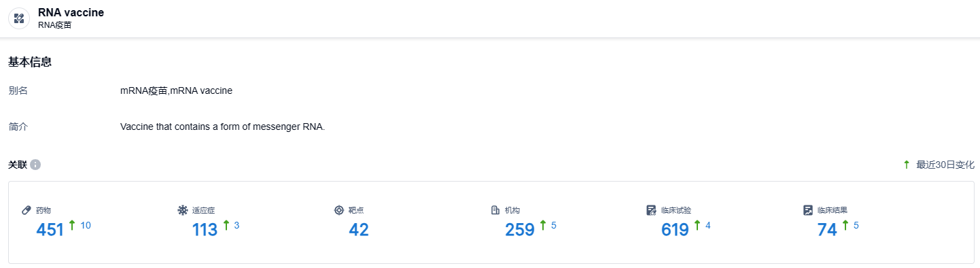Click the 最近30日变化 legend label

click(x=945, y=165)
